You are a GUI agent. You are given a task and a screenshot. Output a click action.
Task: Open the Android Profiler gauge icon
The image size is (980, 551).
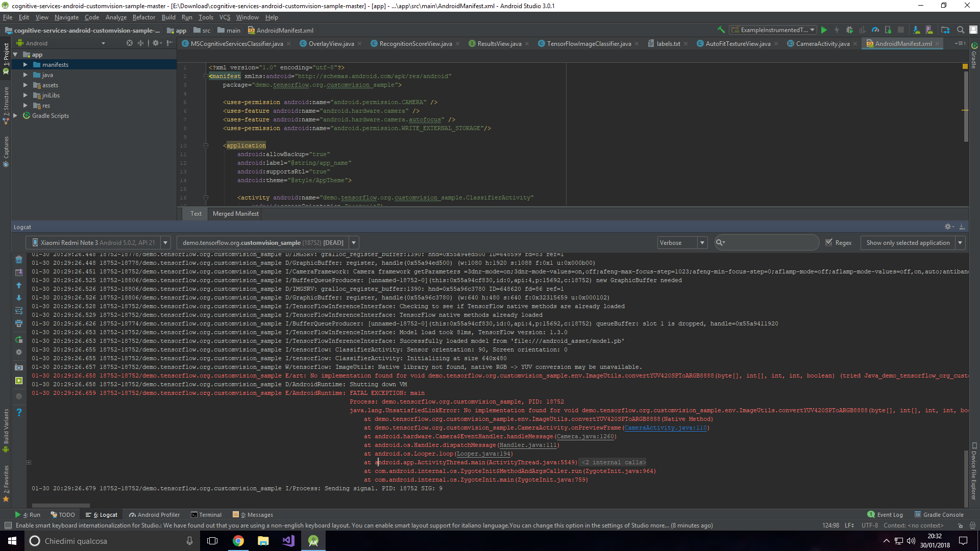pos(876,30)
